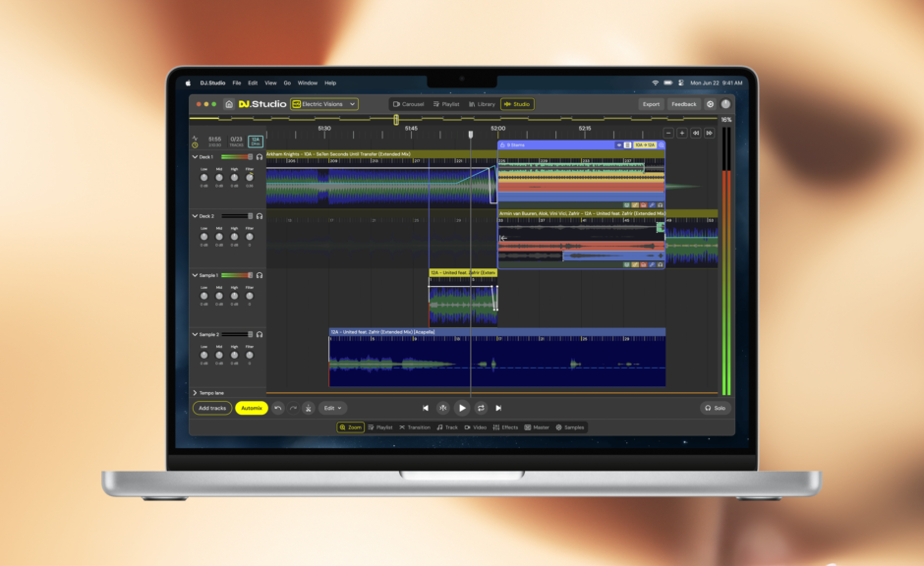Click the Export button
Image resolution: width=924 pixels, height=566 pixels.
(x=650, y=104)
